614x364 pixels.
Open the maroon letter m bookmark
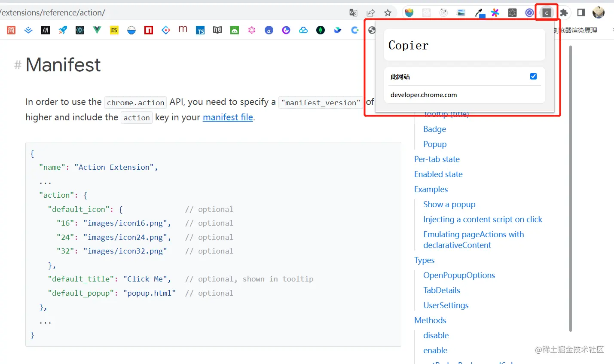click(183, 29)
